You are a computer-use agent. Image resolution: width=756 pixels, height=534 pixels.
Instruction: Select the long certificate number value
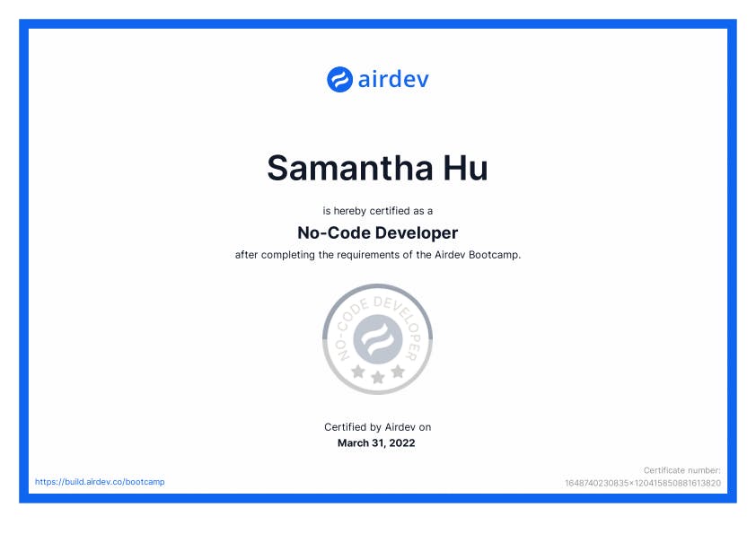[642, 483]
